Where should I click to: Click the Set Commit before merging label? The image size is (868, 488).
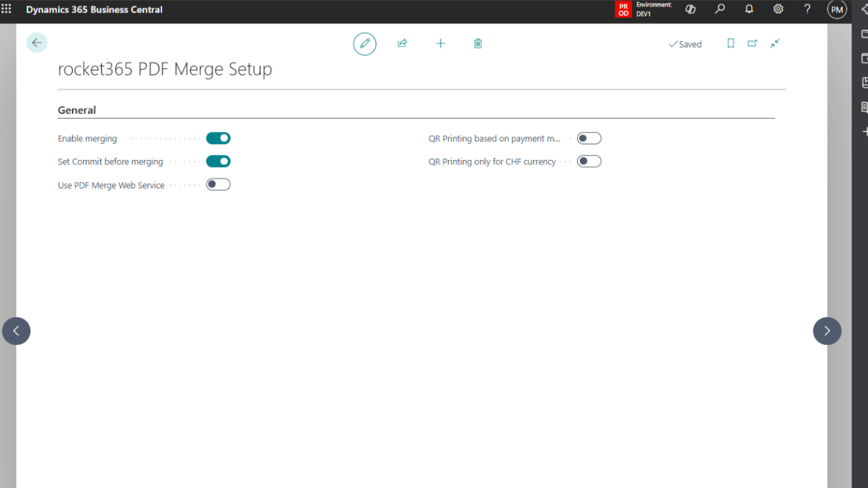click(x=110, y=162)
